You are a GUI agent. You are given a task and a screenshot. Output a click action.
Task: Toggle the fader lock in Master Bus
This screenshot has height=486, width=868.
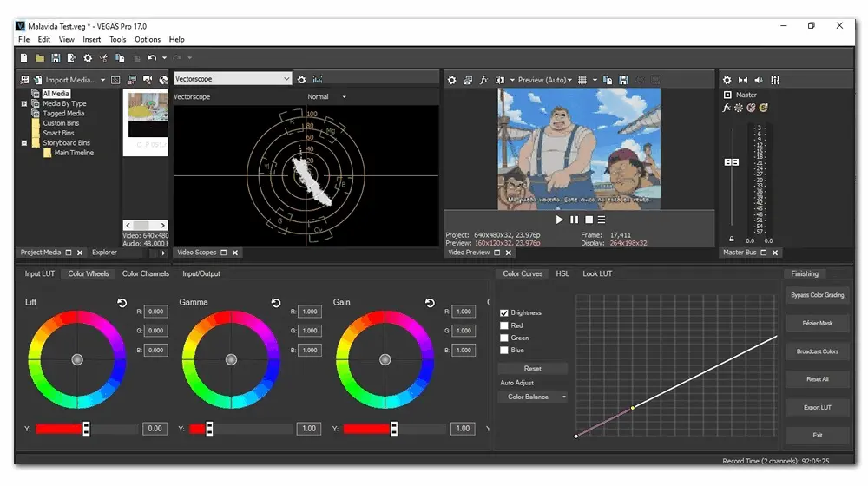(x=731, y=240)
